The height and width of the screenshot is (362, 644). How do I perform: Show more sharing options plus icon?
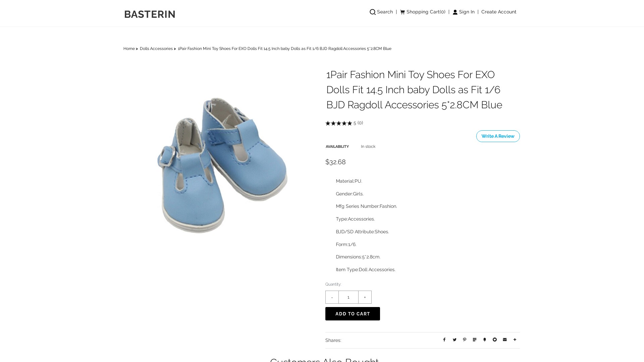coord(515,340)
